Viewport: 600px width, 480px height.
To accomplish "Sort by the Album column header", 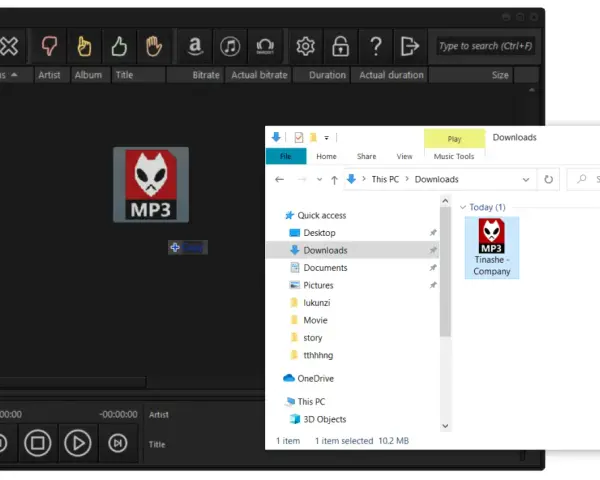I will click(x=88, y=75).
